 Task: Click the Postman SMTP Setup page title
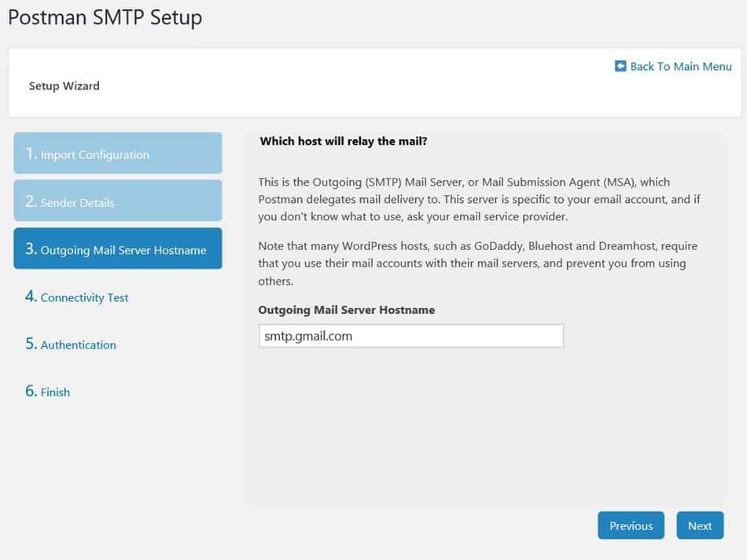(x=105, y=17)
